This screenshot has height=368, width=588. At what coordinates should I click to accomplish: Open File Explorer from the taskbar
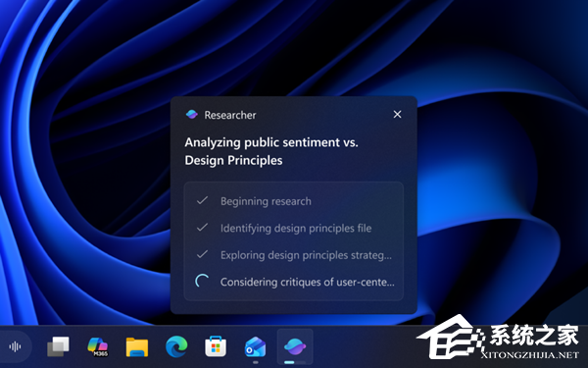tap(137, 346)
